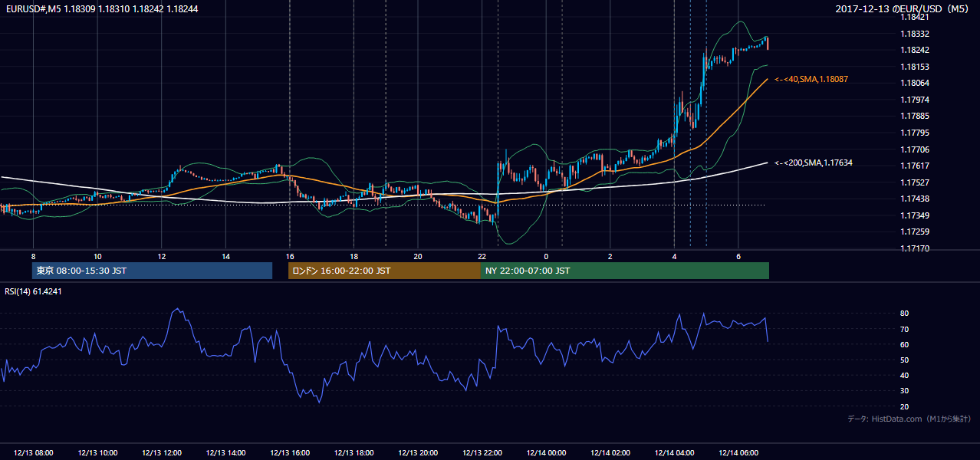Click RSI scale value 80
The height and width of the screenshot is (460, 980).
(905, 314)
